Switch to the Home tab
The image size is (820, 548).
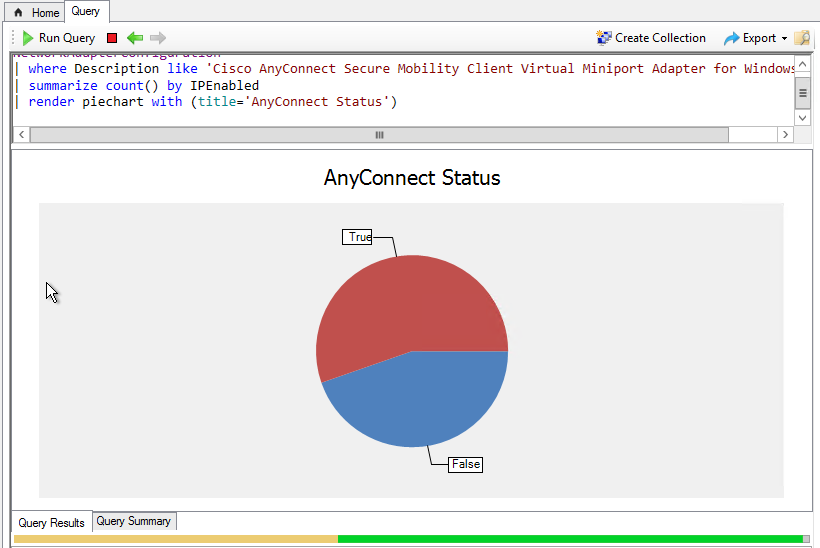pos(35,13)
